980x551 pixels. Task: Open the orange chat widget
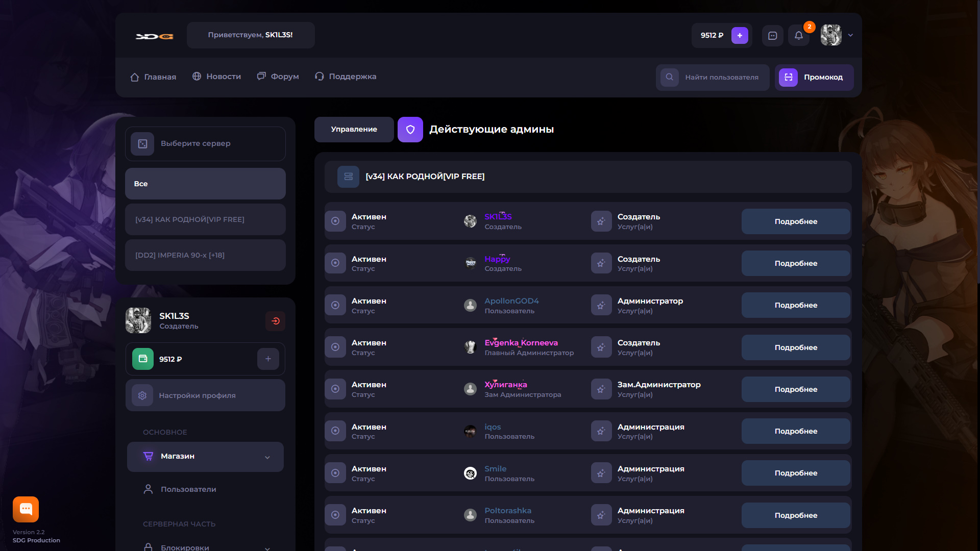pos(26,509)
